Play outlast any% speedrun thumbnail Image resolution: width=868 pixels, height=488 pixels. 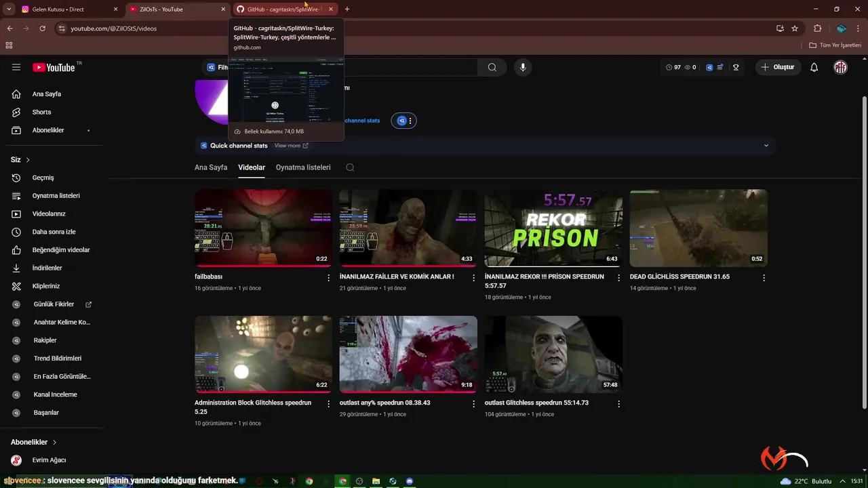click(408, 354)
